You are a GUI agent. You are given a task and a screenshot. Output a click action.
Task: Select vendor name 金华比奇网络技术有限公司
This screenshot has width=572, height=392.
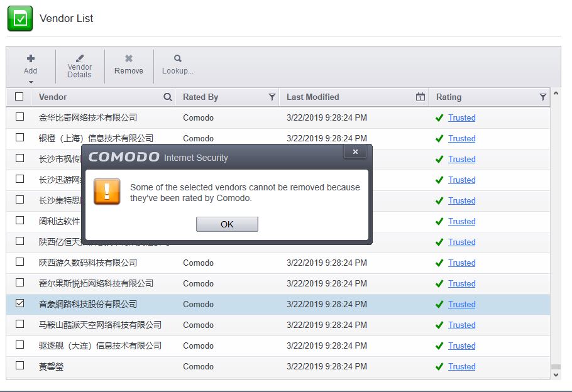click(88, 117)
